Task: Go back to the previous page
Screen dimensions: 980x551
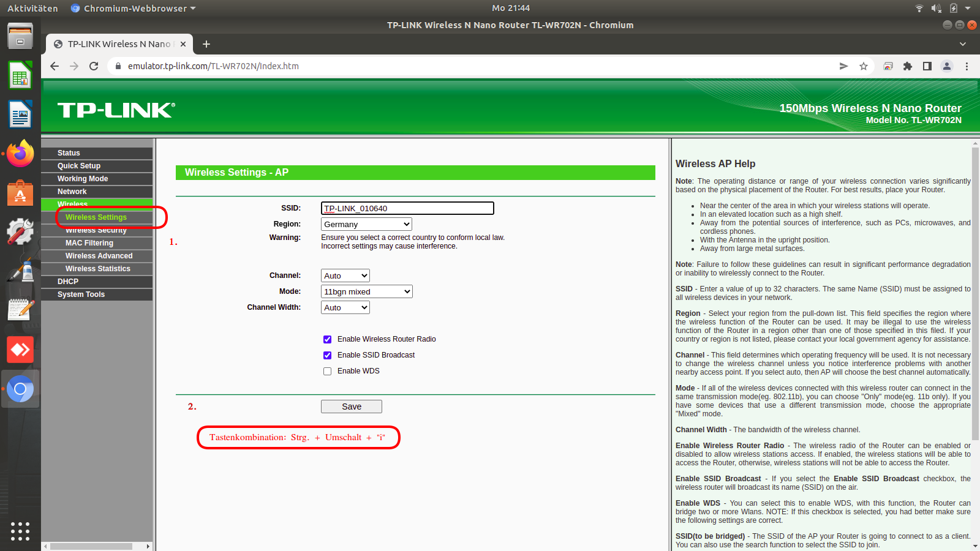Action: [55, 66]
